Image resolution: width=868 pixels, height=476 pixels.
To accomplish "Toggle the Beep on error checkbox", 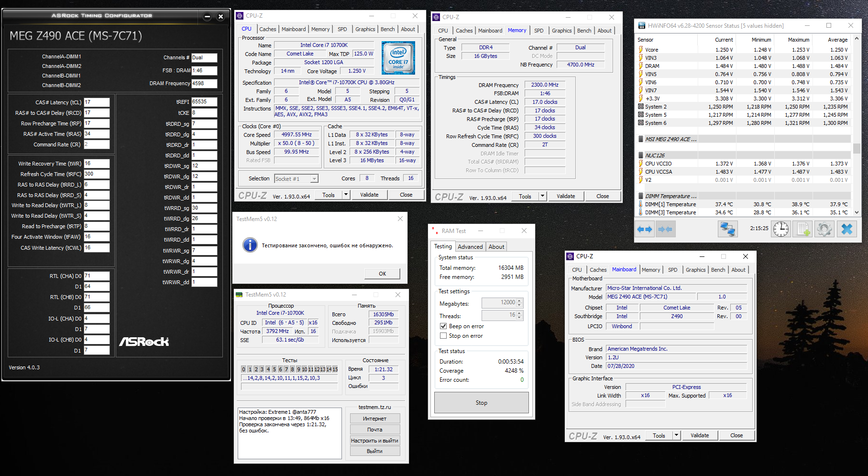I will coord(443,326).
